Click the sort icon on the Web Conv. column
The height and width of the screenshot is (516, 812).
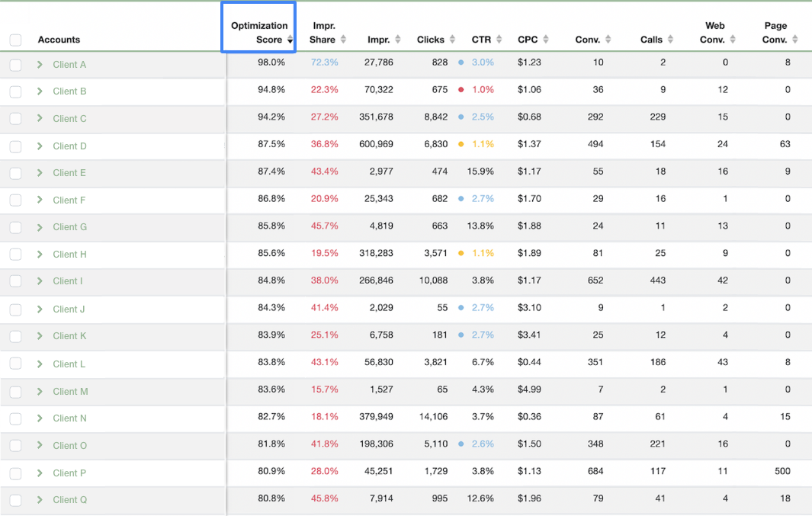click(x=732, y=40)
